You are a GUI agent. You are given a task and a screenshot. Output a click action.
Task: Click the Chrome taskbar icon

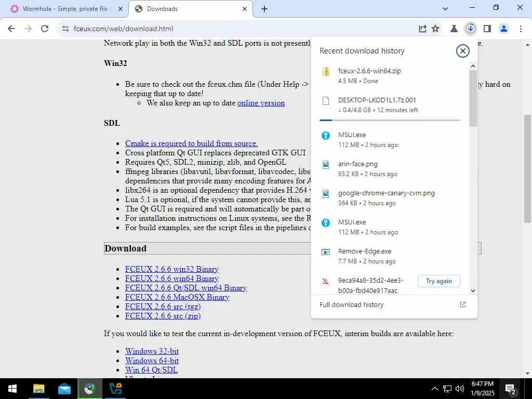[x=90, y=389]
